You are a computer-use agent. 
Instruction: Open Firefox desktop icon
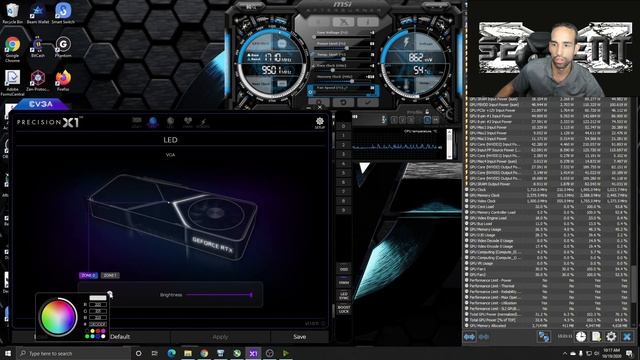click(x=63, y=80)
